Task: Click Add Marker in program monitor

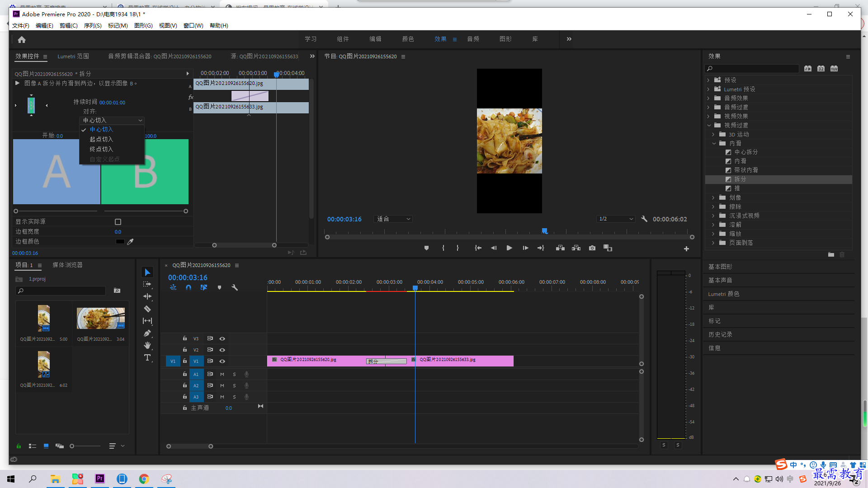Action: pos(426,248)
